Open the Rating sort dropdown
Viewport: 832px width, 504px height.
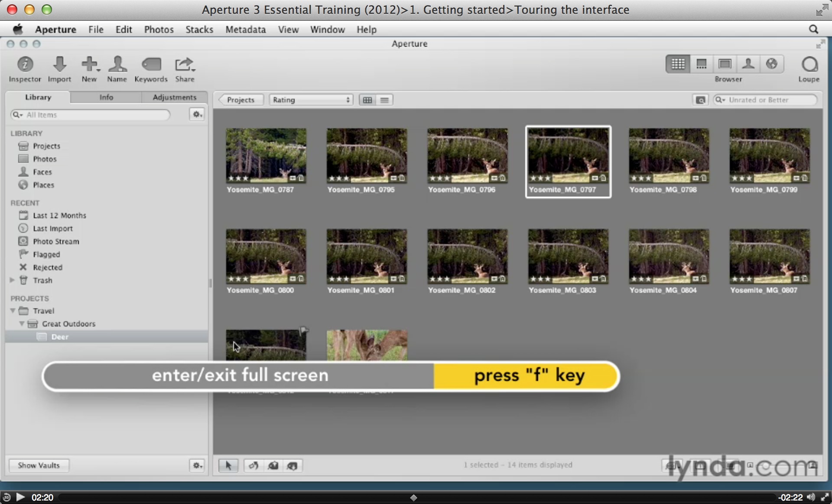click(x=311, y=100)
